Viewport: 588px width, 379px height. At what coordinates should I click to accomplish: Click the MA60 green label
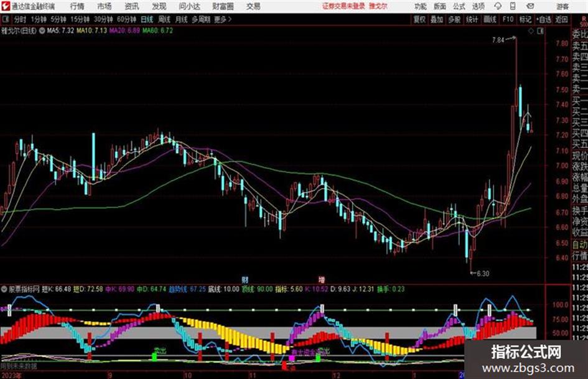pyautogui.click(x=158, y=30)
